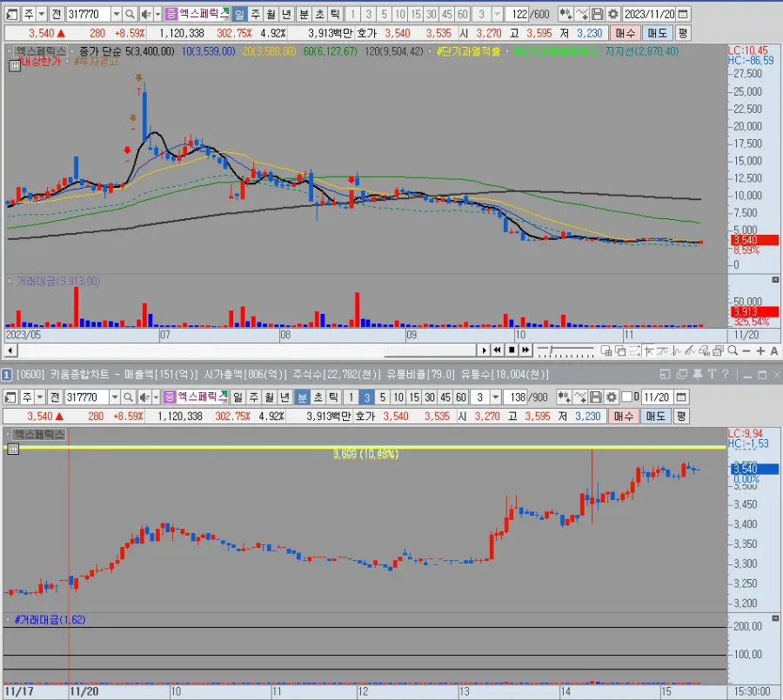Click the 매도 sell button in top chart
Image resolution: width=783 pixels, height=700 pixels.
(x=657, y=33)
